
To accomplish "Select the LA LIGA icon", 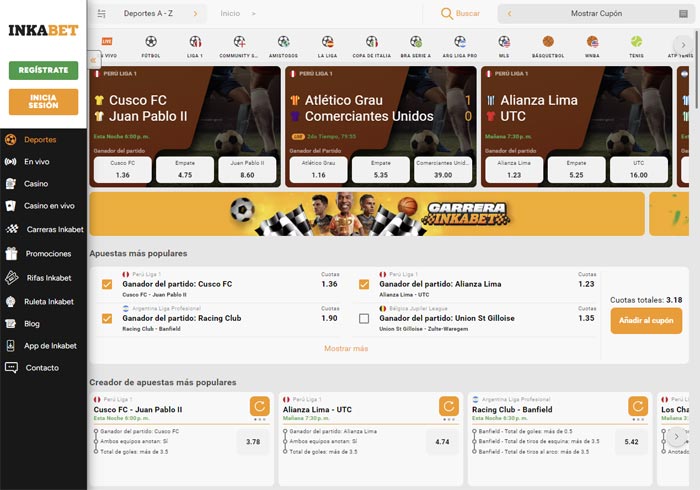I will [x=328, y=42].
